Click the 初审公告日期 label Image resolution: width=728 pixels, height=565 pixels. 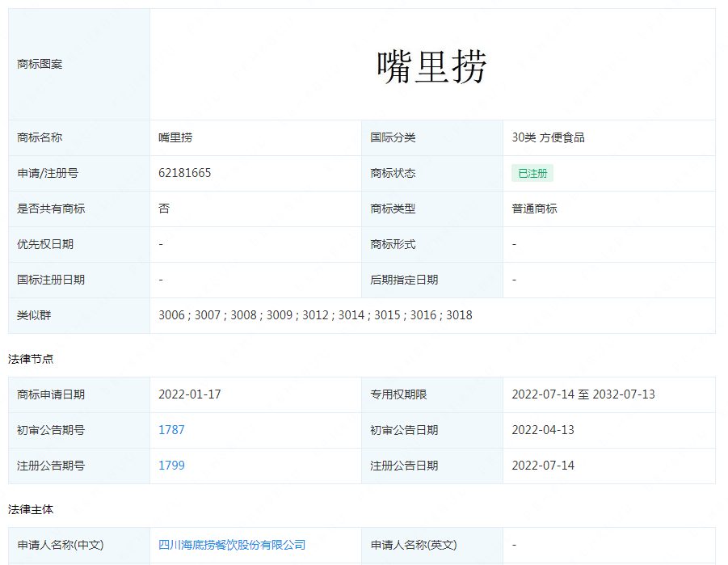[x=404, y=430]
